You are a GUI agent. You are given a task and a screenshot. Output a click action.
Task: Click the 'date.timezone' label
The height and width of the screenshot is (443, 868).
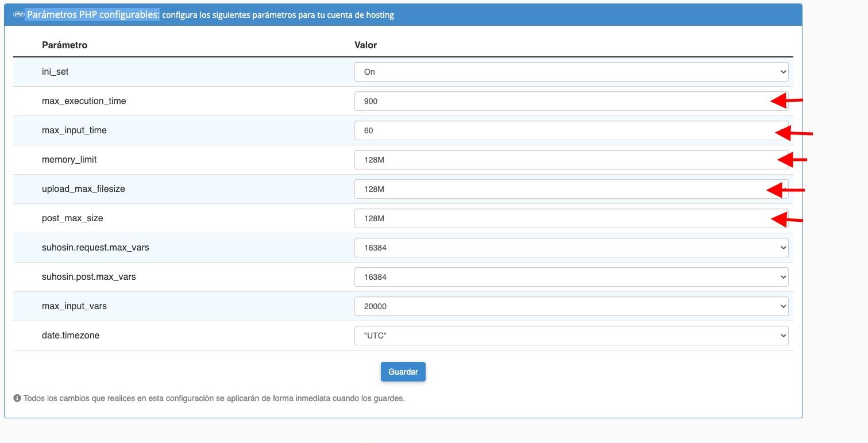[x=71, y=336]
